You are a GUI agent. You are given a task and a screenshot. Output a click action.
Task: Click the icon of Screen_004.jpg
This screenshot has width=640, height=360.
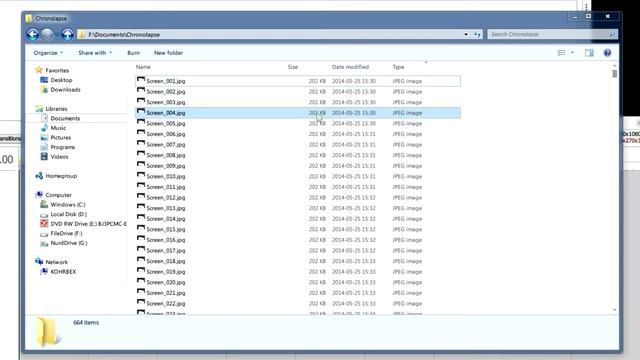coord(141,112)
